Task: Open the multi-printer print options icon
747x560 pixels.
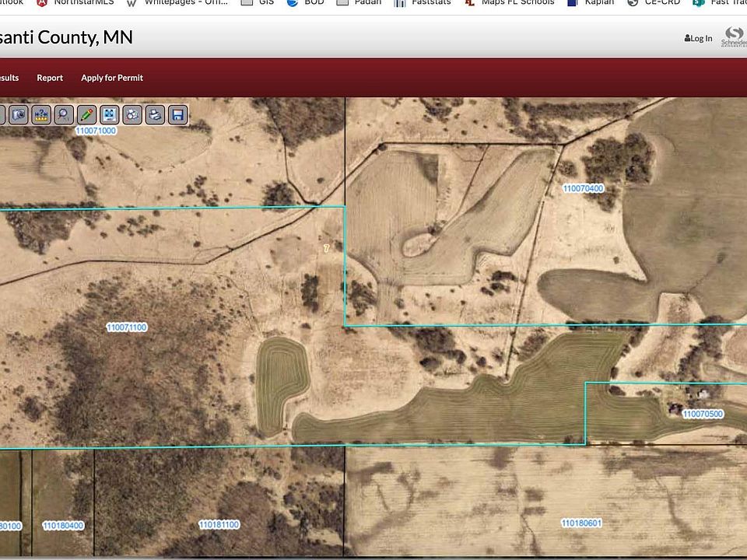Action: click(132, 115)
